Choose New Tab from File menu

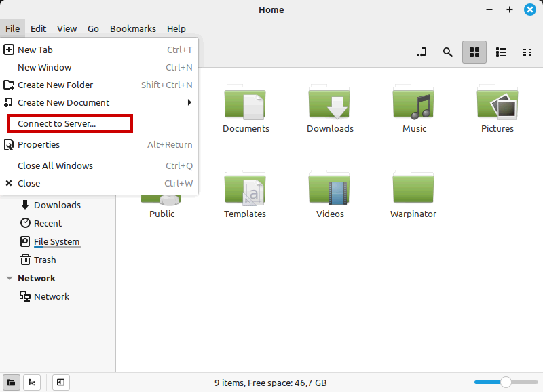[x=99, y=50]
